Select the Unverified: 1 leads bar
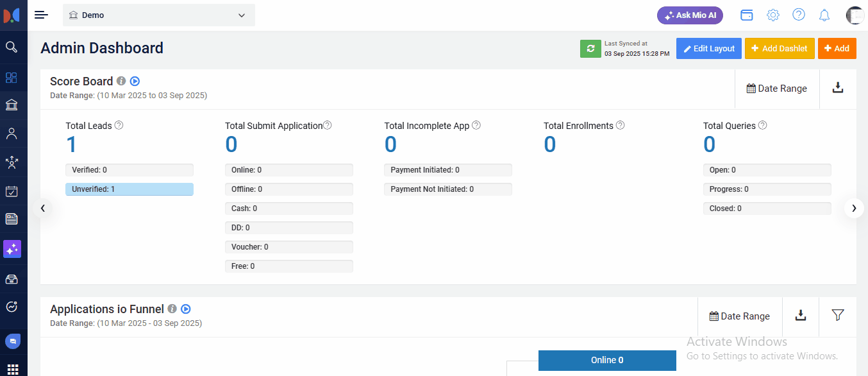The width and height of the screenshot is (868, 376). point(129,189)
